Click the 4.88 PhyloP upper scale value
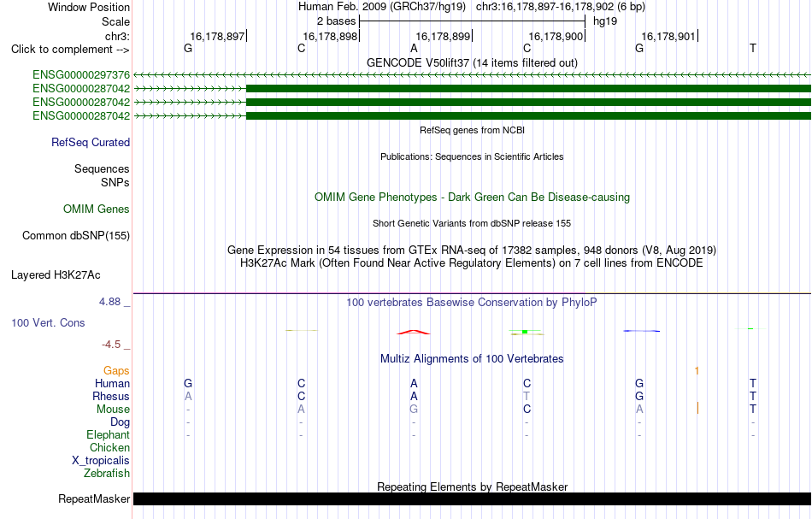 (109, 302)
